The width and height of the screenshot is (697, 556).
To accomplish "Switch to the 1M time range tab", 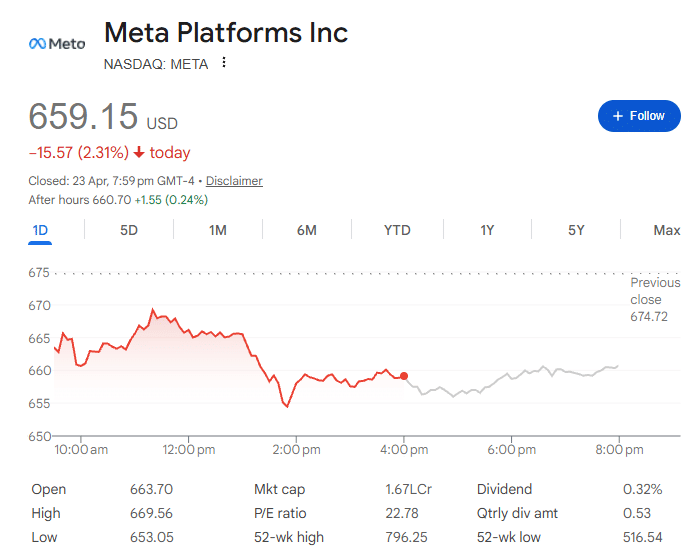I will (218, 230).
